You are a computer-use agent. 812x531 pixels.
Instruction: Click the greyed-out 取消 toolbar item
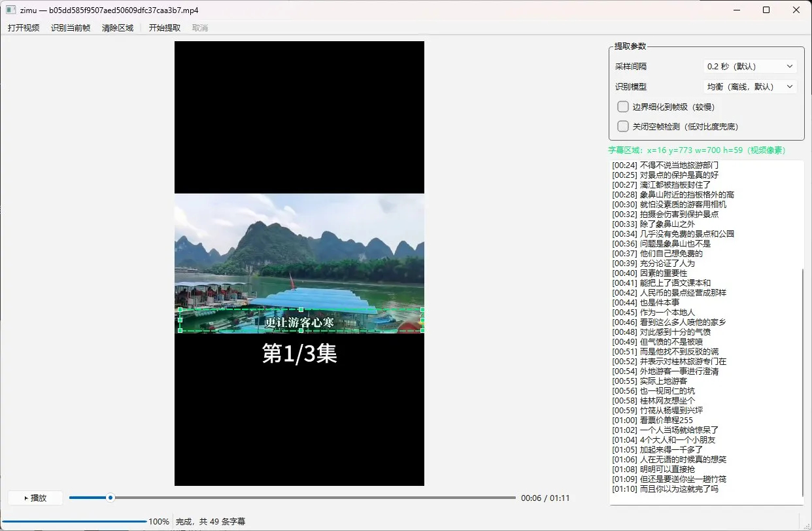(x=200, y=27)
